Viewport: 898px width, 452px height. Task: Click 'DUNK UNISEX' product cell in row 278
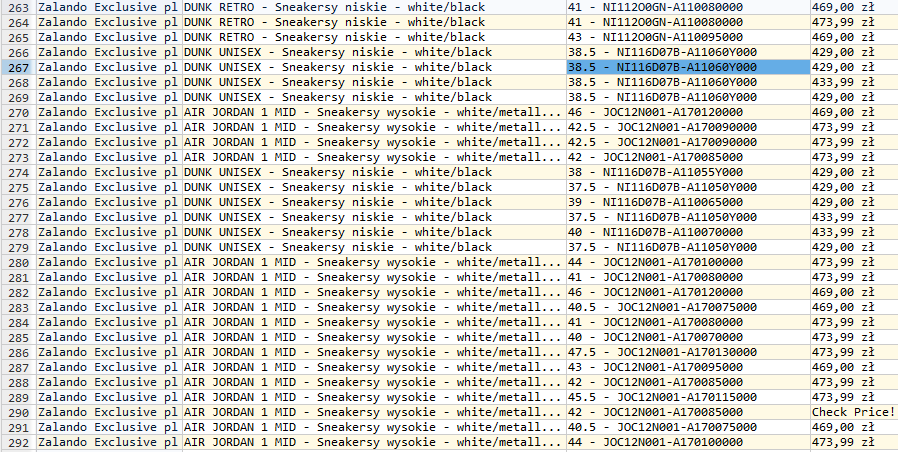click(x=375, y=232)
